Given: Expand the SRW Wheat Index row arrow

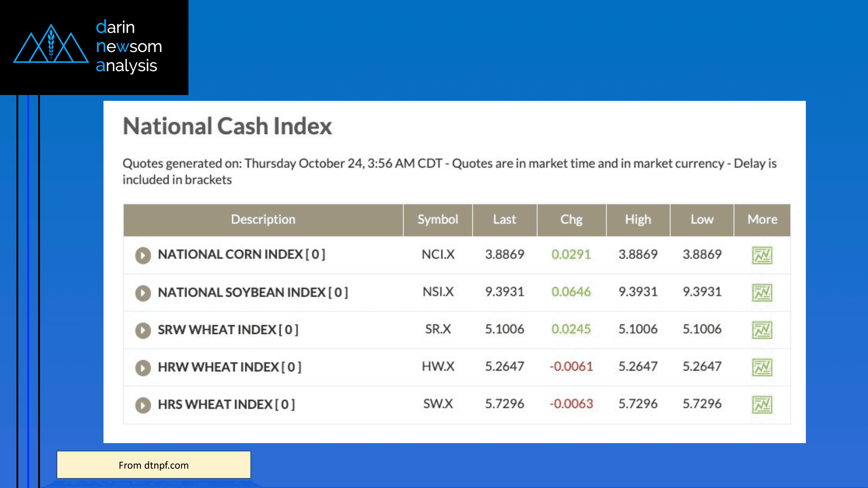Looking at the screenshot, I should coord(143,331).
